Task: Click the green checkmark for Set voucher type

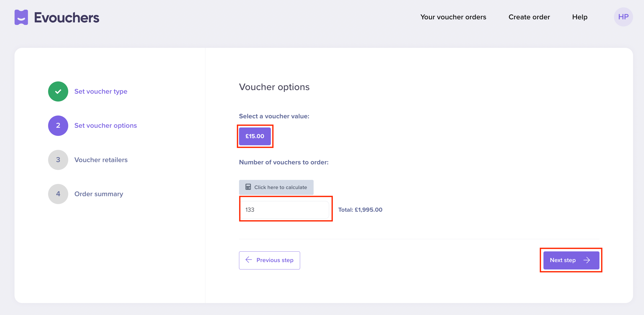Action: pos(58,91)
